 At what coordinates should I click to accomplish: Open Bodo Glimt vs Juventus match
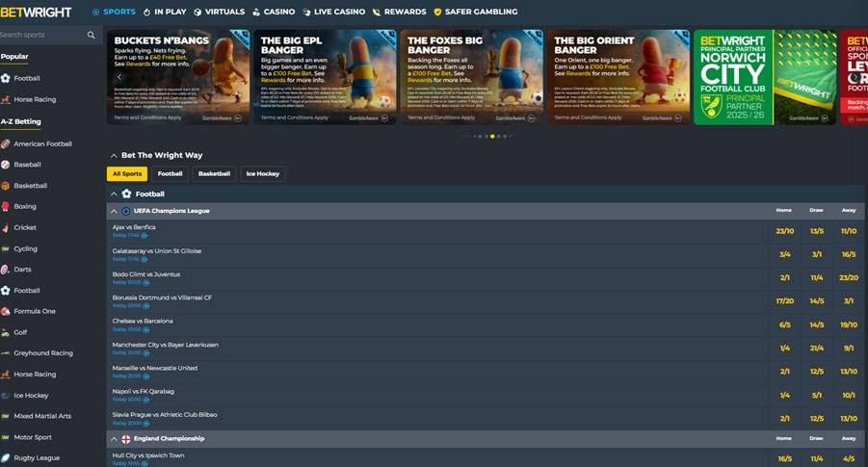click(146, 274)
